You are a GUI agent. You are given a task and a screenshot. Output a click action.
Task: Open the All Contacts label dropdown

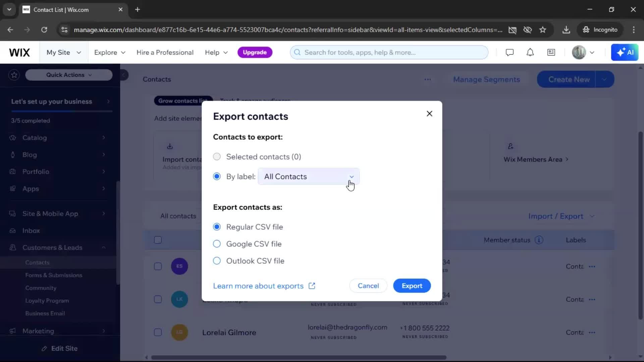tap(309, 177)
